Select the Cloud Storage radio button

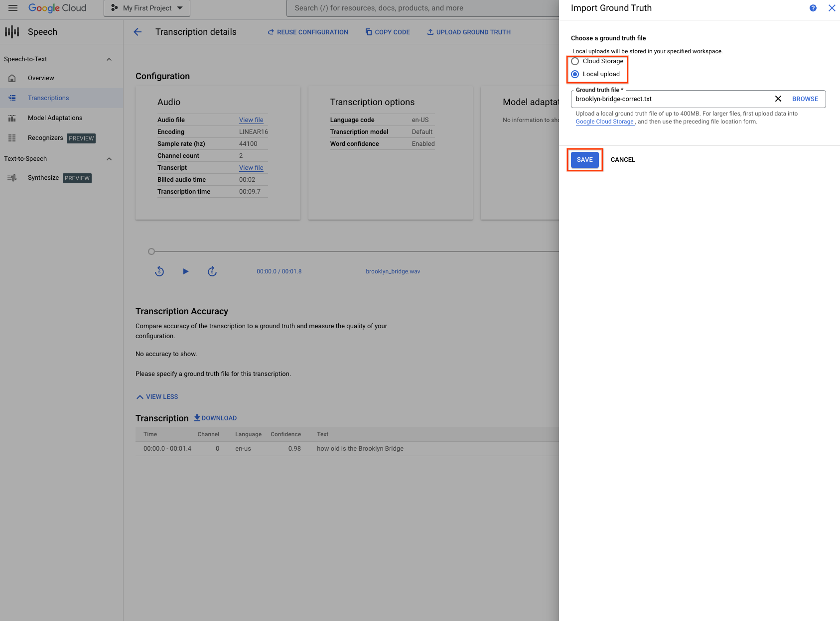click(575, 61)
